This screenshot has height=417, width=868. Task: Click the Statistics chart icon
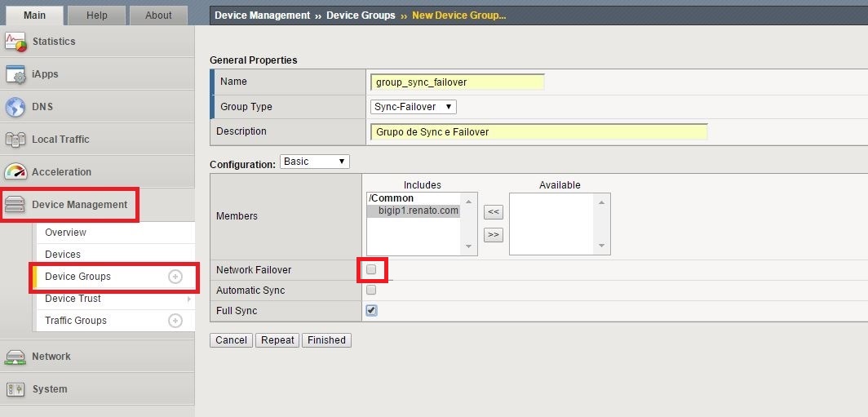[15, 42]
